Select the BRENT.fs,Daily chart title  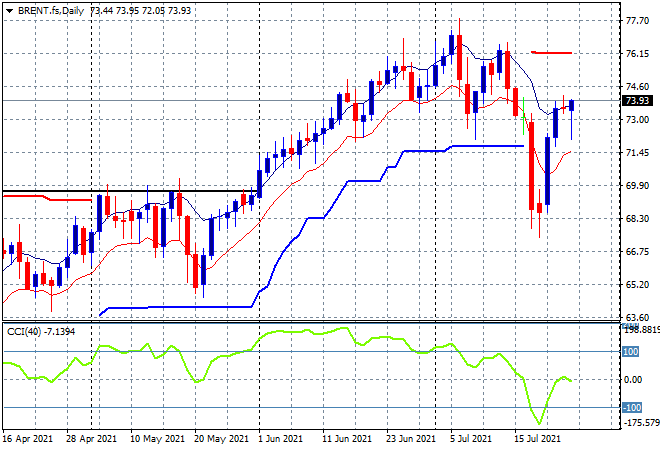51,11
